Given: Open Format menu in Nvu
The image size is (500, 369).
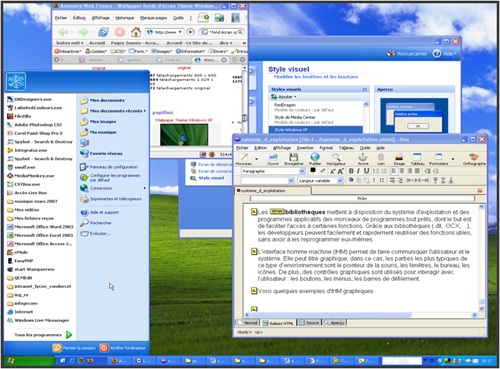Looking at the screenshot, I should [326, 148].
